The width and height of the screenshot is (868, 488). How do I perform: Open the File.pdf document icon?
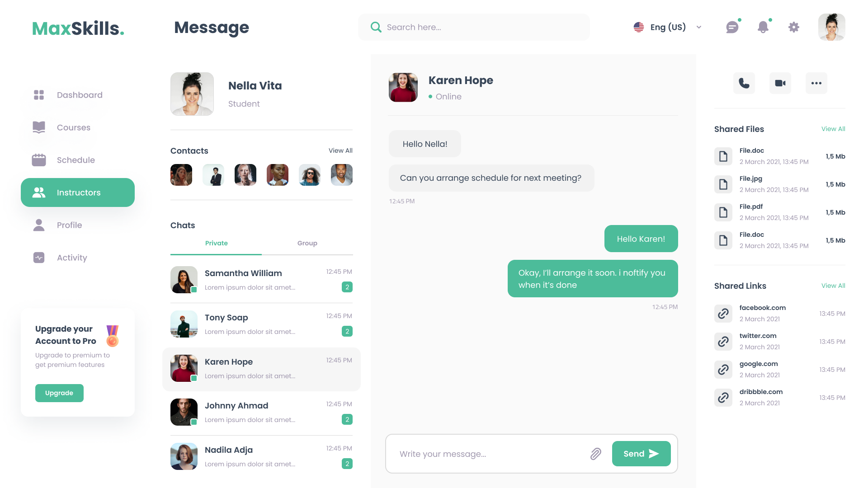723,212
